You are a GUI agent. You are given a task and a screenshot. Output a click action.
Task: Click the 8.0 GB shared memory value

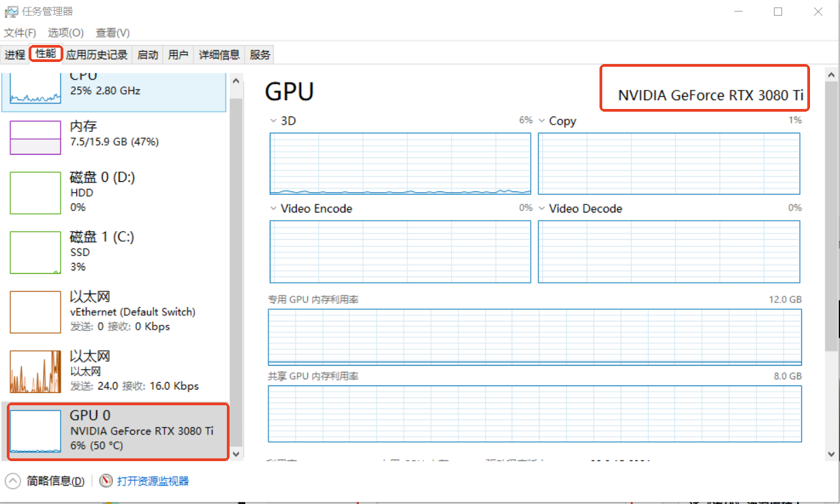[x=788, y=376]
